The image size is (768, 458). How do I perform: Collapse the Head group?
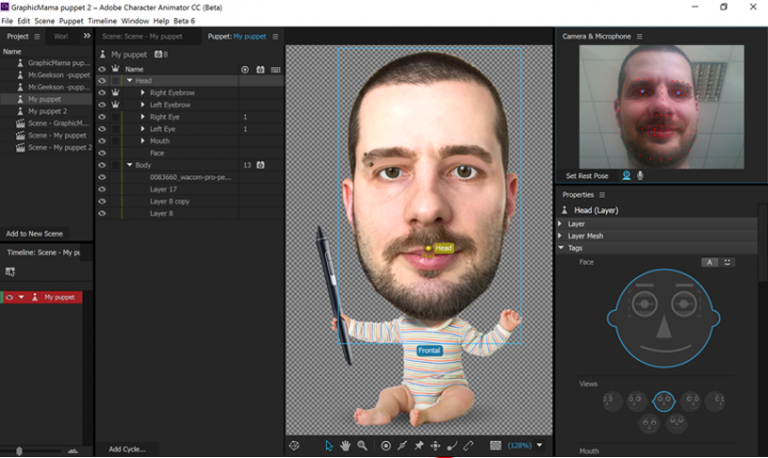tap(130, 80)
